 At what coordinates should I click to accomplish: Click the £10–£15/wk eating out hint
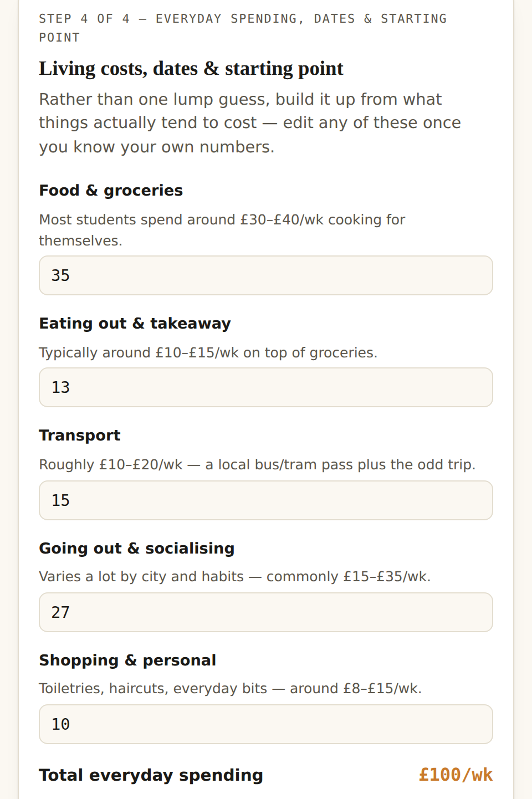pyautogui.click(x=208, y=353)
